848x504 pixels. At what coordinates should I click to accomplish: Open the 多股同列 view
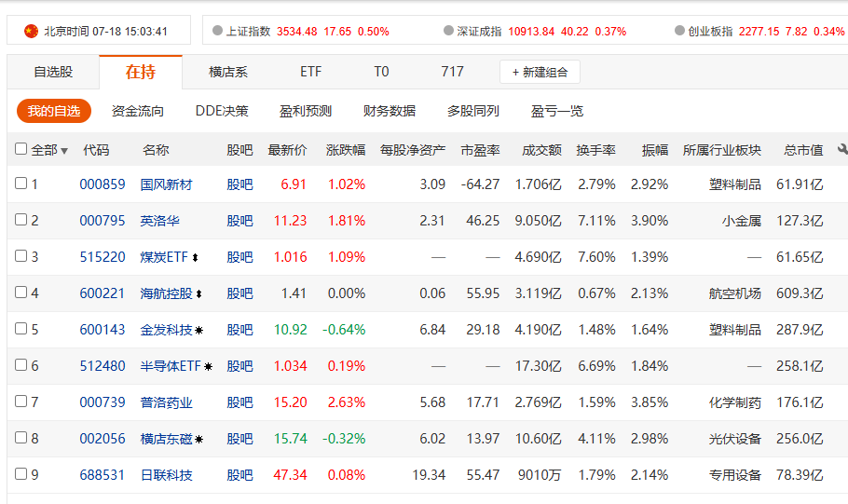472,111
